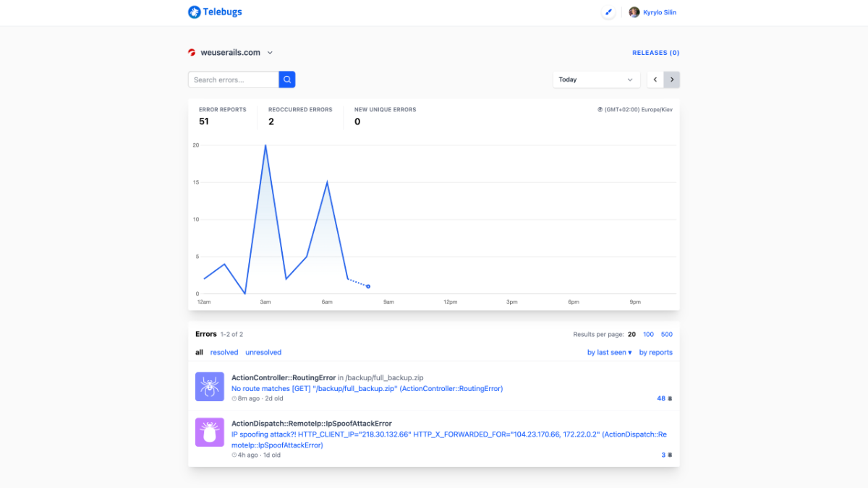
Task: Go to the next day arrow
Action: coord(672,80)
